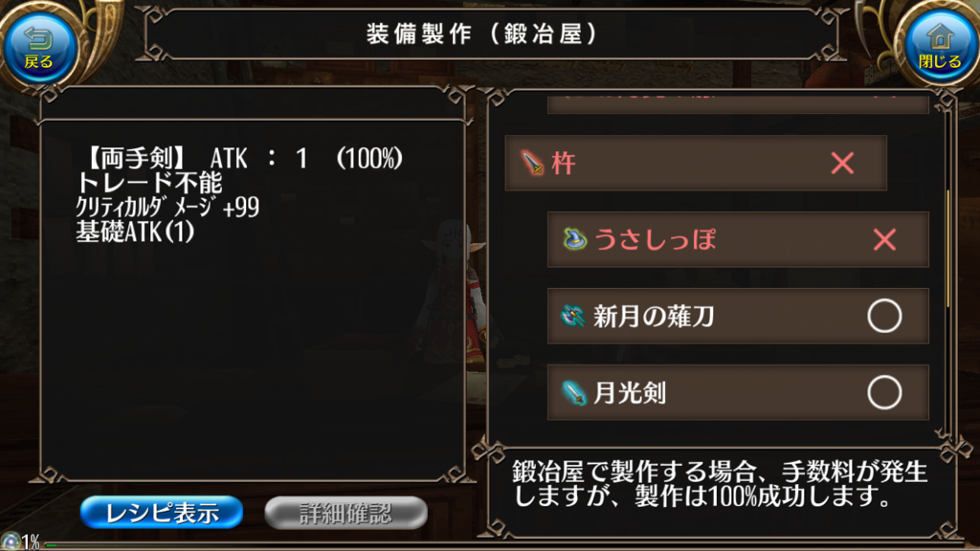Open the 詳細確認 detail check button
Image resolution: width=980 pixels, height=551 pixels.
345,513
